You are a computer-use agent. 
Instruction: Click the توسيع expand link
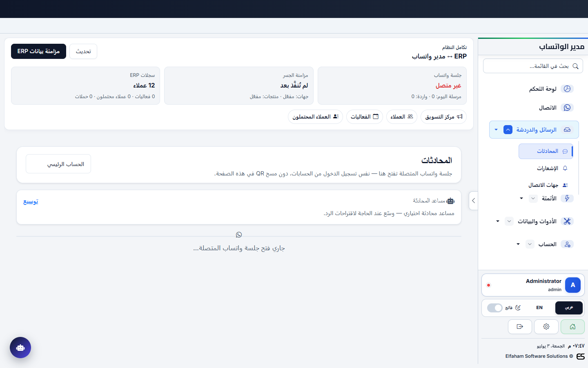point(31,202)
